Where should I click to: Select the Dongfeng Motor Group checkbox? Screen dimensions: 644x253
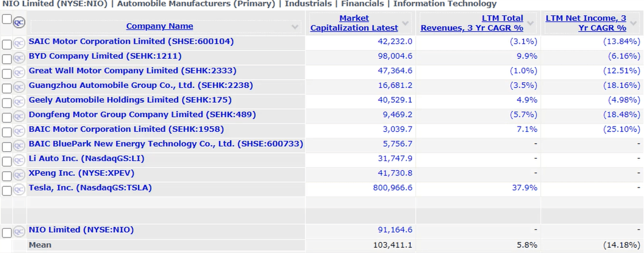click(x=7, y=117)
